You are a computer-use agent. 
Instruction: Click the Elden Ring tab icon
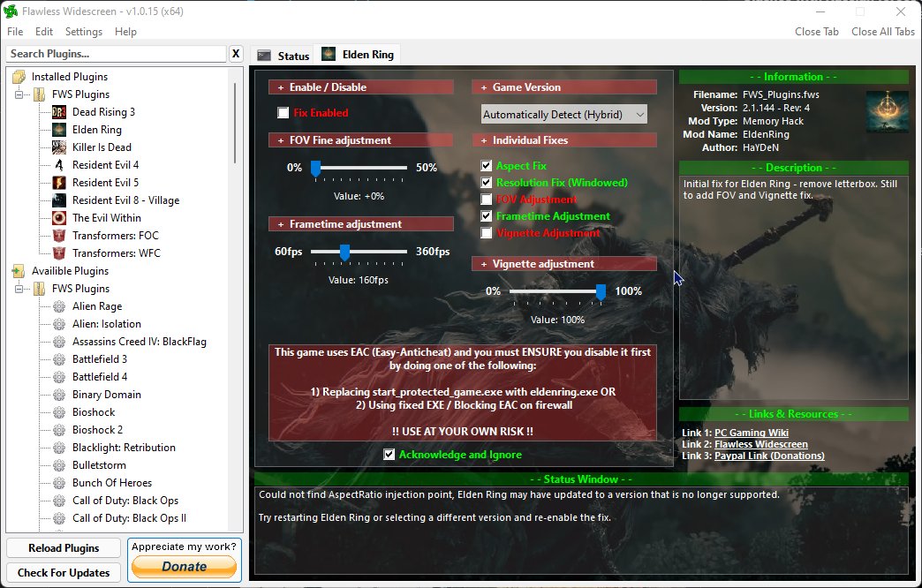click(329, 54)
